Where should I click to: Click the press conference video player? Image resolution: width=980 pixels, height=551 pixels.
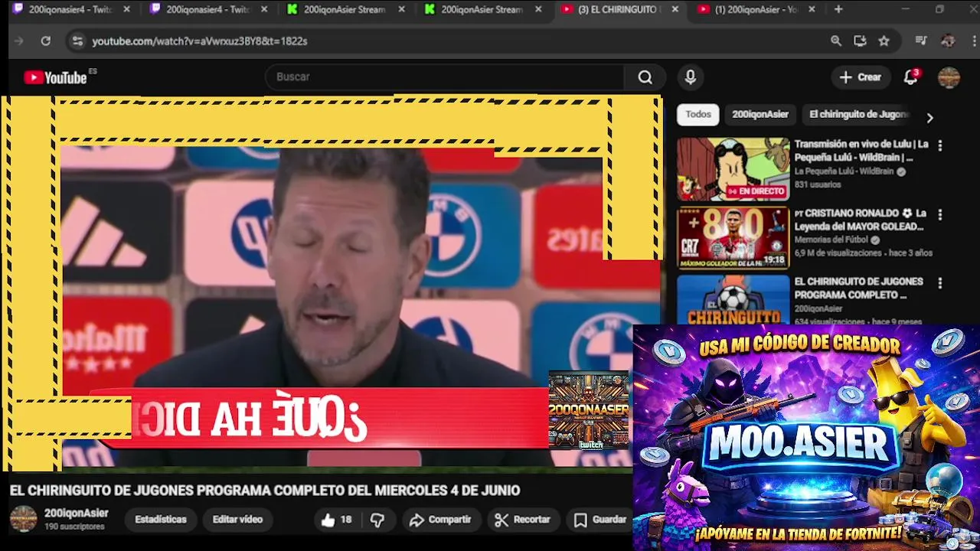(331, 283)
